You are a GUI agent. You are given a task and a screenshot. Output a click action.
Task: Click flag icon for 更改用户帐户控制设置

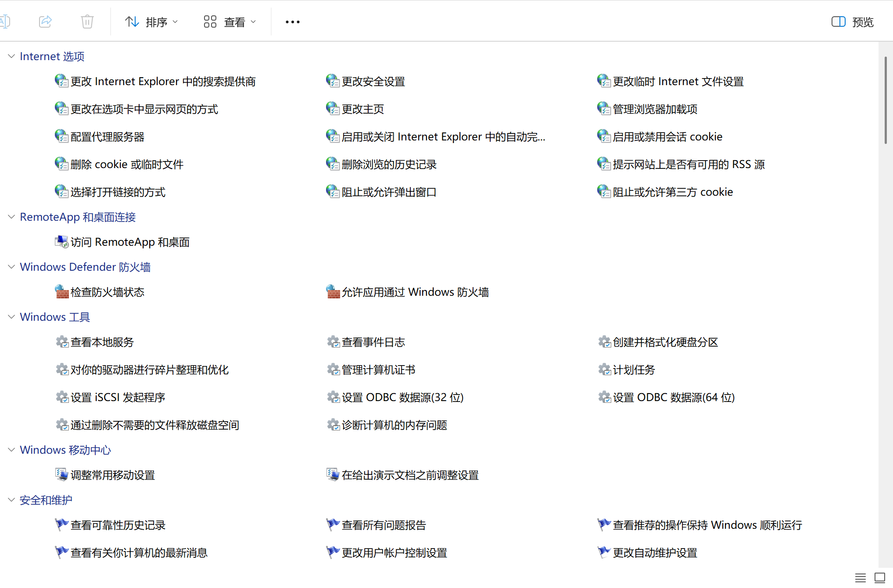[x=333, y=552]
